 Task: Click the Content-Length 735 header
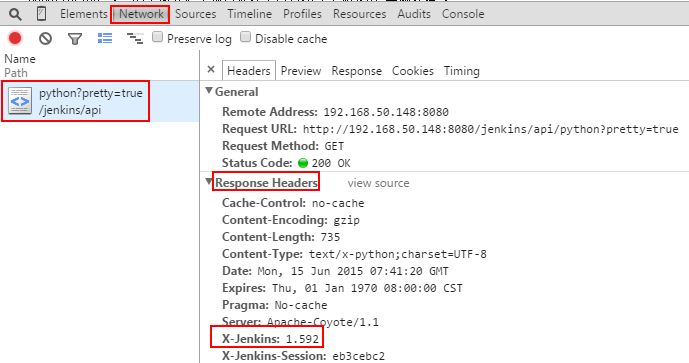[281, 237]
